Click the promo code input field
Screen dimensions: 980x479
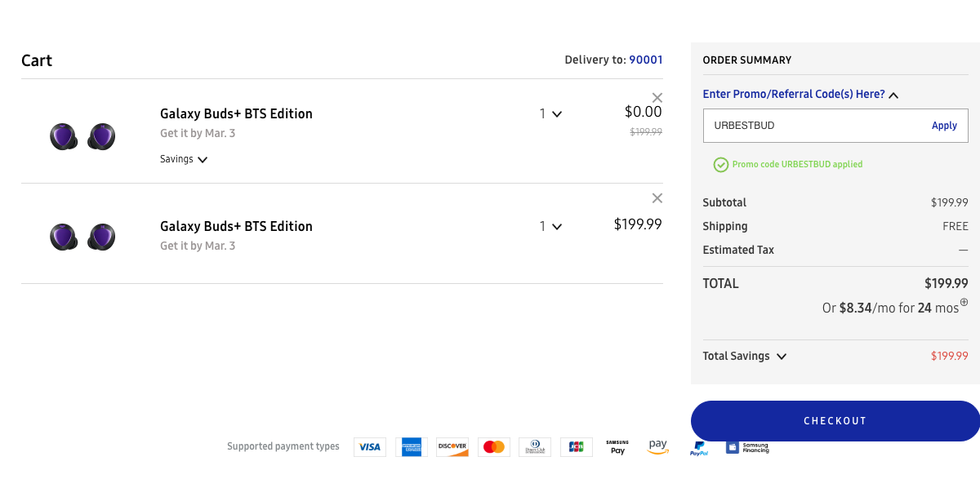click(x=813, y=126)
